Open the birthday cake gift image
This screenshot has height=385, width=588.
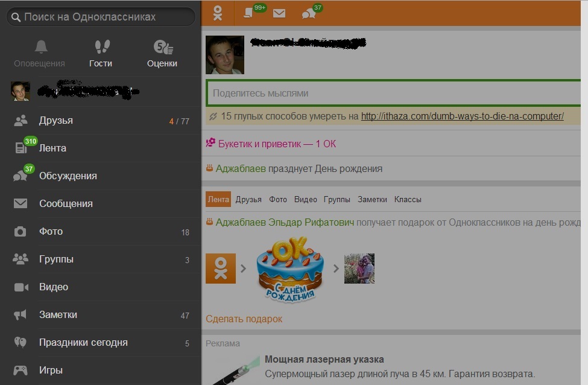290,269
